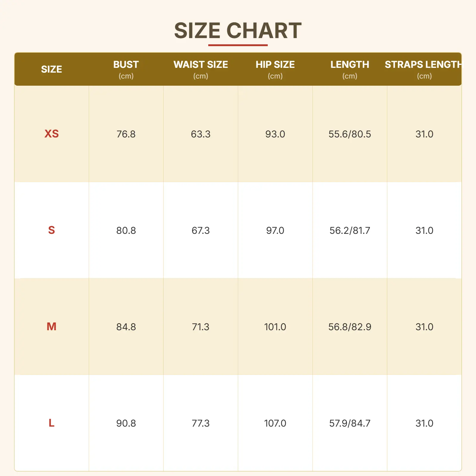Click the SIZE CHART title

tap(238, 31)
